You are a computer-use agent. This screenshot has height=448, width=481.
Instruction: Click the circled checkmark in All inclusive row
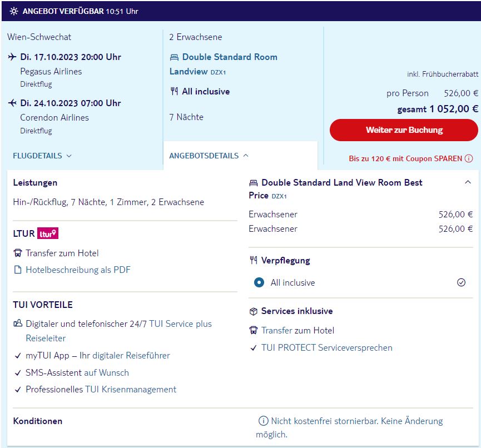coord(461,282)
